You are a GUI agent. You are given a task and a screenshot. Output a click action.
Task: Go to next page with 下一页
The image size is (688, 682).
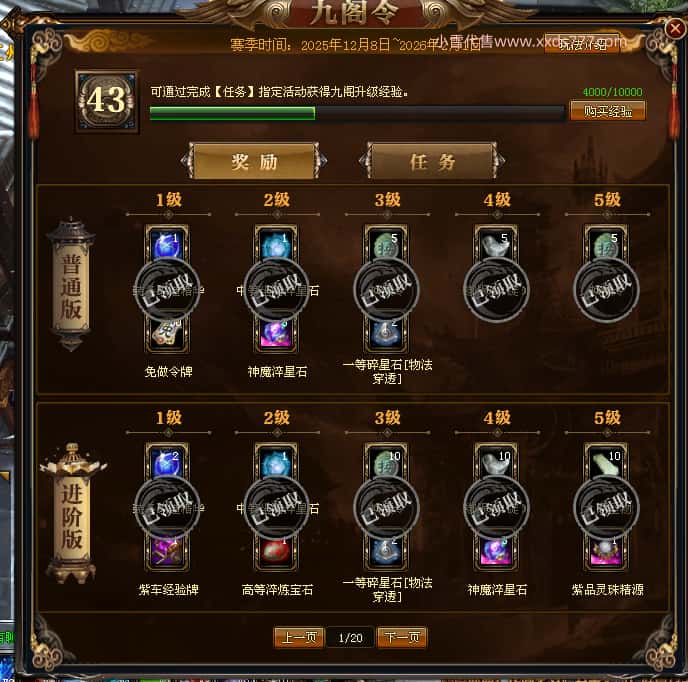pyautogui.click(x=402, y=637)
